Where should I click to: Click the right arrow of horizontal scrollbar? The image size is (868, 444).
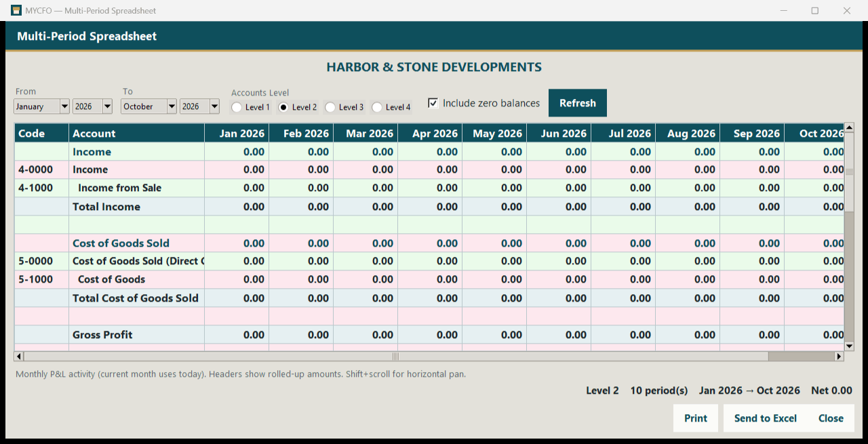840,356
